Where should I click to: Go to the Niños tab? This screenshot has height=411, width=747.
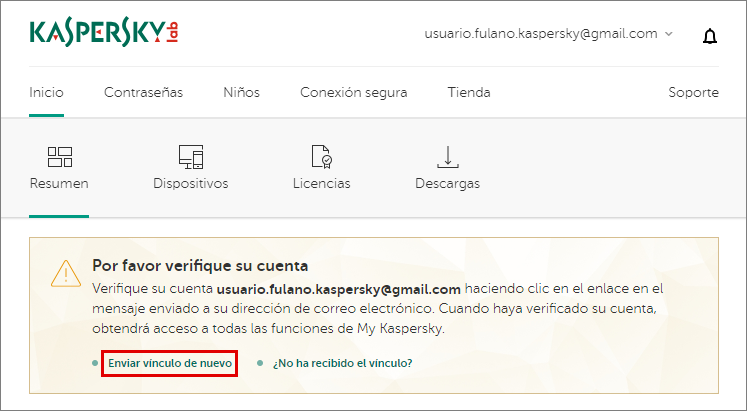[x=242, y=92]
